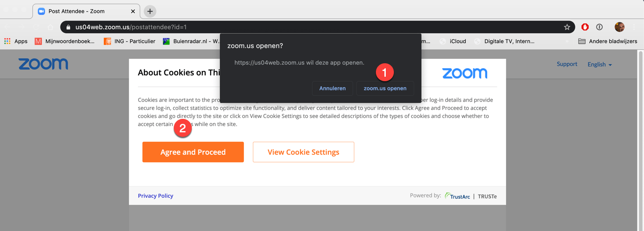
Task: Click the password manager extension icon
Action: [599, 27]
